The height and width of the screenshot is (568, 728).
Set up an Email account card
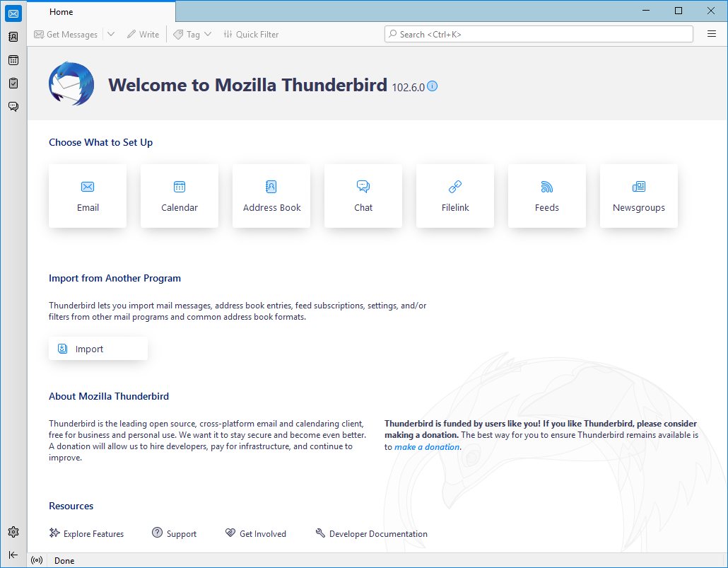tap(88, 196)
